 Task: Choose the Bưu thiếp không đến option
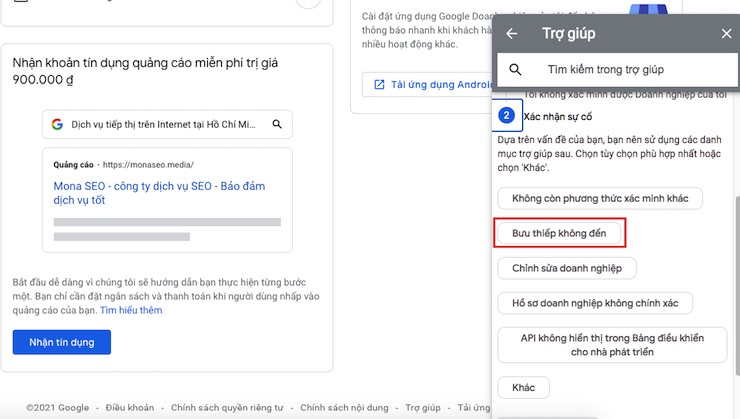(x=559, y=233)
